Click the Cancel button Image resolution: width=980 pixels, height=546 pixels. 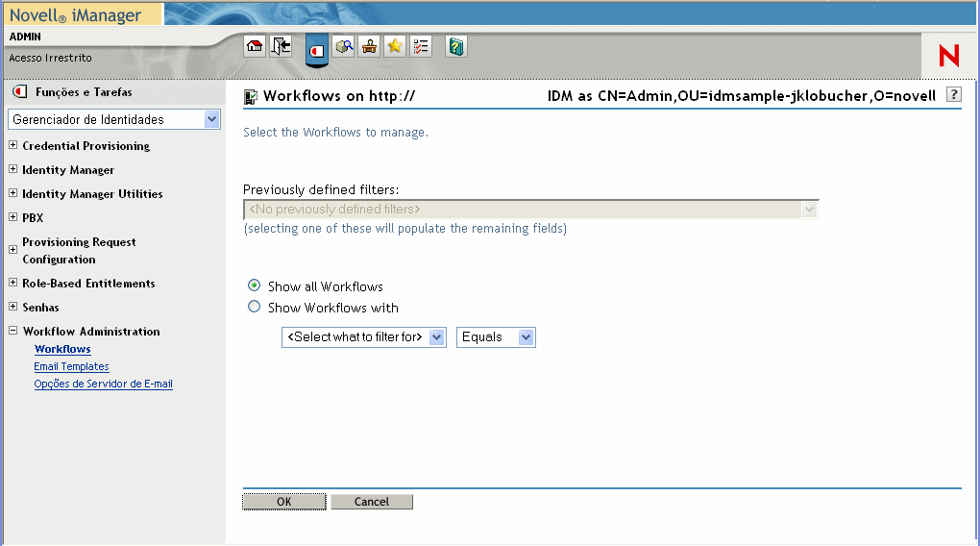tap(372, 502)
